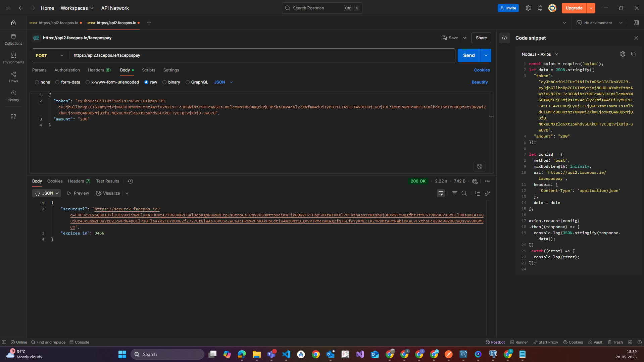Click the blue Send button

(469, 55)
